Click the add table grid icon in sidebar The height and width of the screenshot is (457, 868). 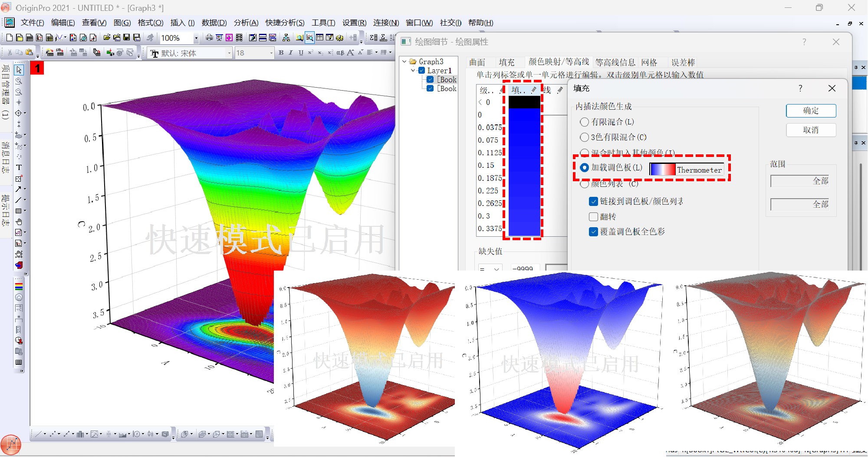[19, 362]
